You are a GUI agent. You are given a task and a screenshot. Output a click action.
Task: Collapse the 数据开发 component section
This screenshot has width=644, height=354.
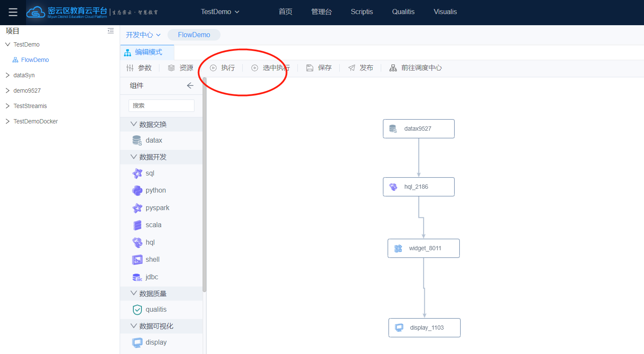coord(133,157)
